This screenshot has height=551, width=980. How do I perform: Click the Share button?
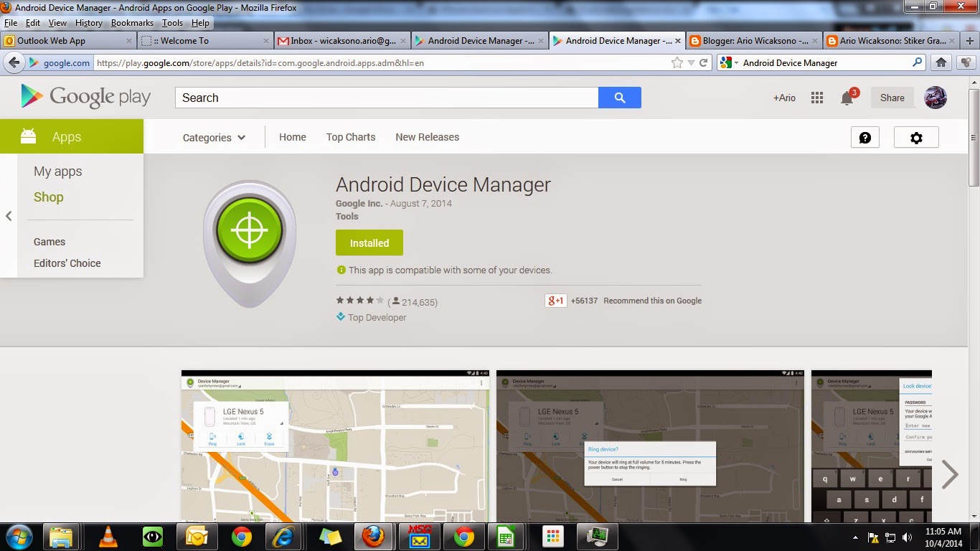(x=892, y=98)
